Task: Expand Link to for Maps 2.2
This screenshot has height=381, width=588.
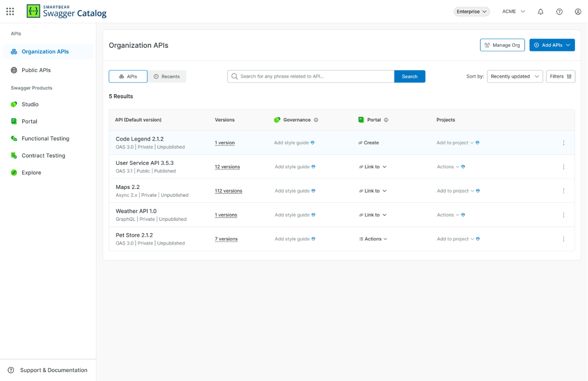Action: point(373,190)
